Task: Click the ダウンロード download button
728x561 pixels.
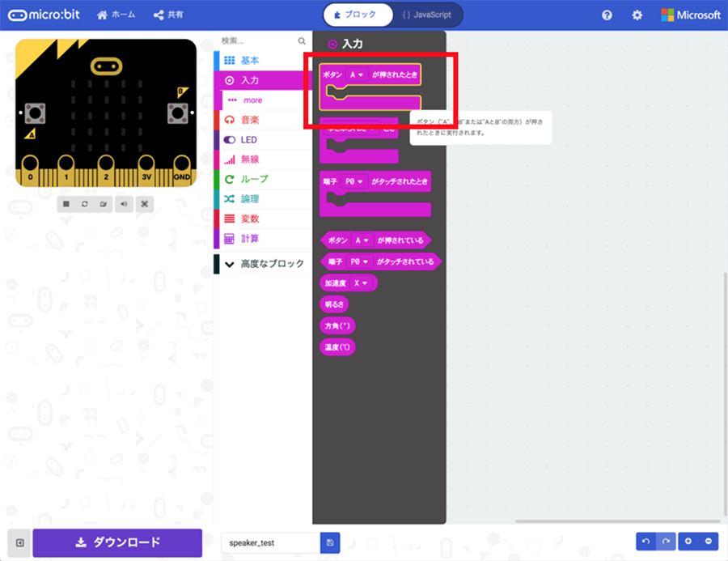Action: point(117,543)
